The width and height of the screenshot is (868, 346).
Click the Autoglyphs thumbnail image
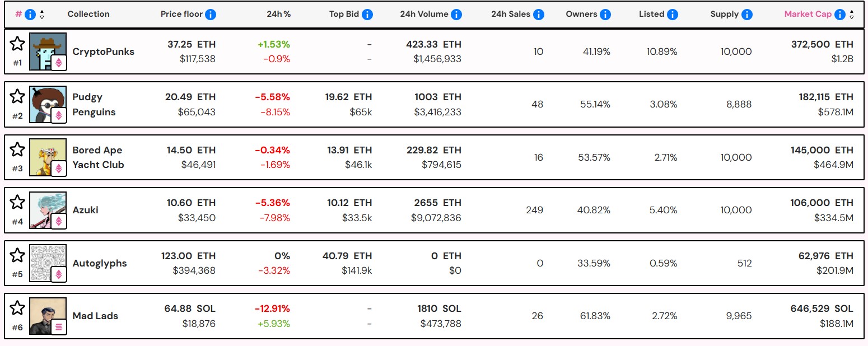pyautogui.click(x=47, y=262)
